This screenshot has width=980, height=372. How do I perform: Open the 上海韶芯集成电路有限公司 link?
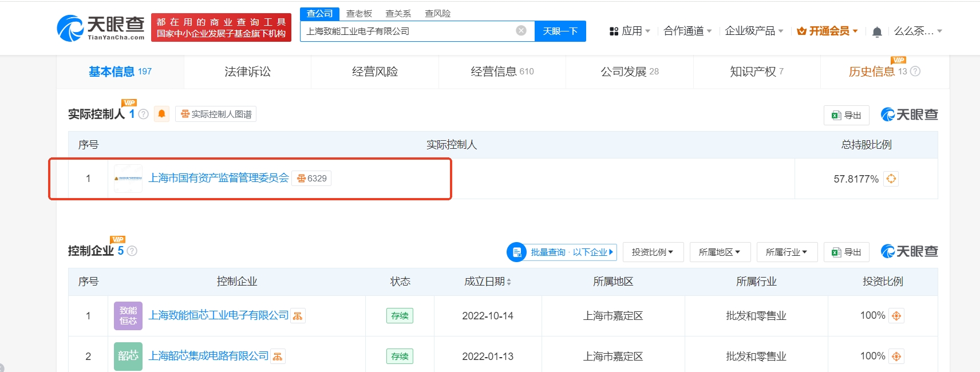208,356
